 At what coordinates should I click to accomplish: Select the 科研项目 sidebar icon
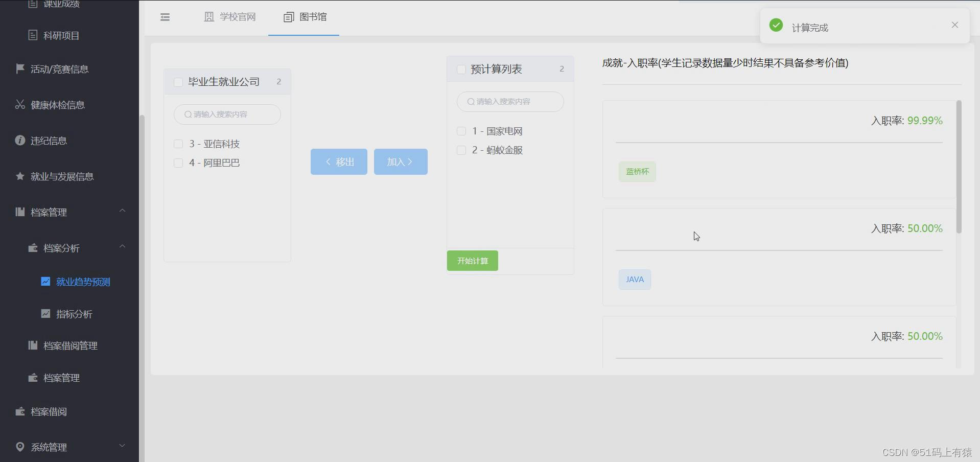tap(32, 36)
